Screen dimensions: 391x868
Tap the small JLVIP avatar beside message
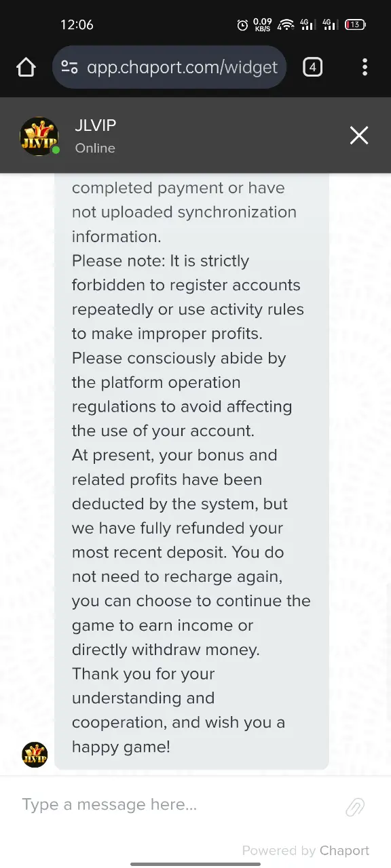coord(35,755)
